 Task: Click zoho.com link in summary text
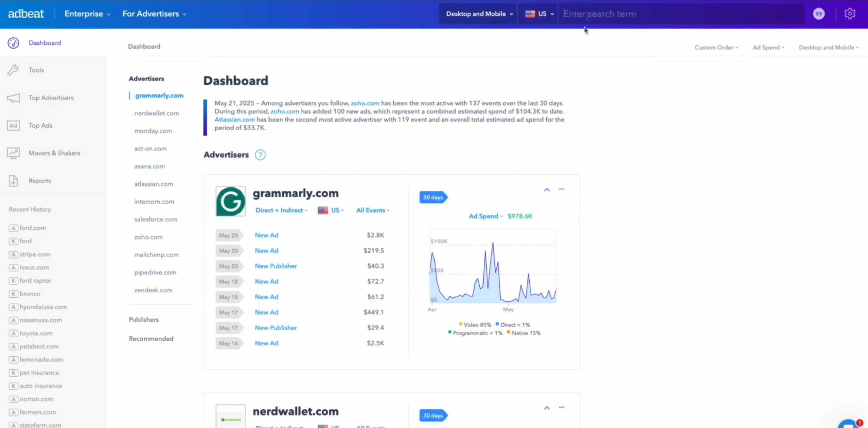365,103
